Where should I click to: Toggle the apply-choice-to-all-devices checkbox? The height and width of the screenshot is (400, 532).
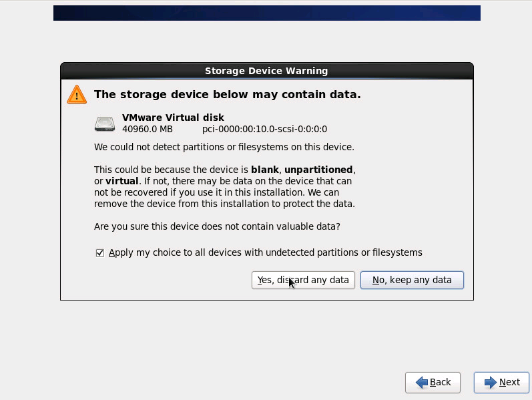(100, 253)
